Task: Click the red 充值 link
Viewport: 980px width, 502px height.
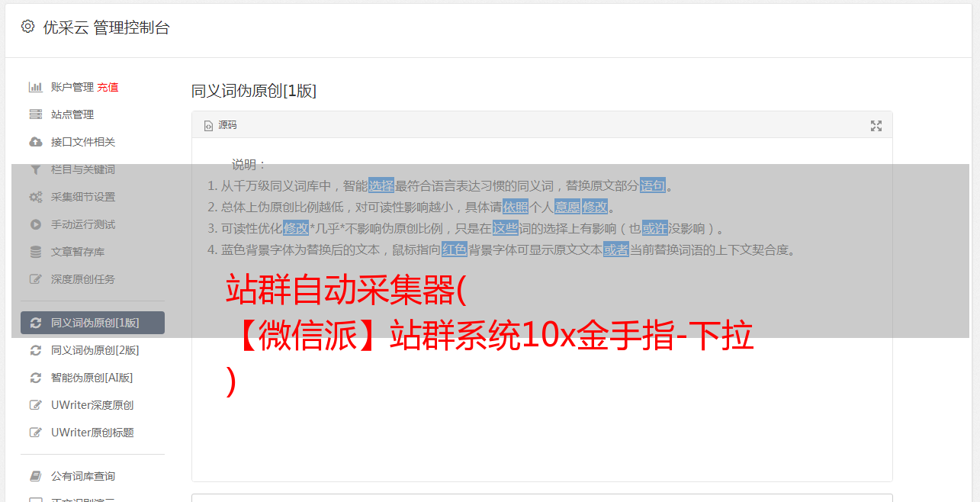Action: 108,87
